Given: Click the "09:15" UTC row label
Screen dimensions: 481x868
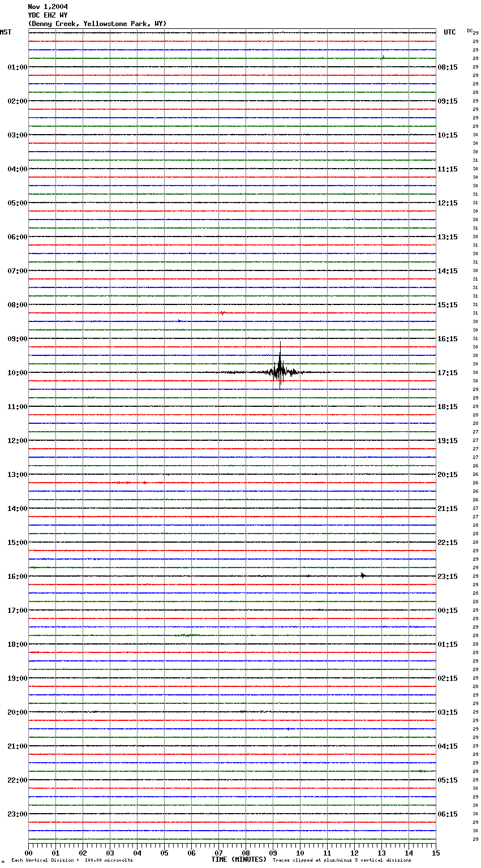Looking at the screenshot, I should click(448, 101).
